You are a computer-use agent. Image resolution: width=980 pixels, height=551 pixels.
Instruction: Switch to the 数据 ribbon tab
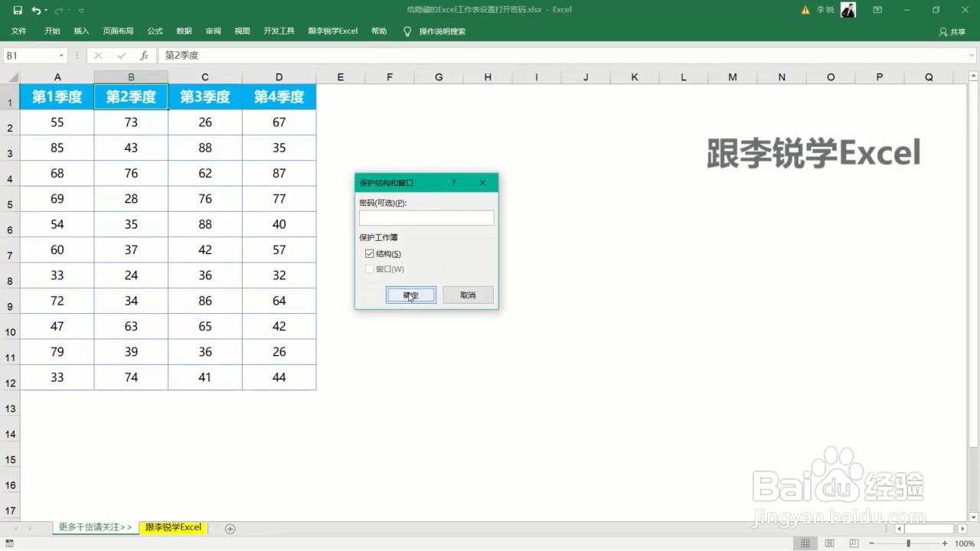184,31
